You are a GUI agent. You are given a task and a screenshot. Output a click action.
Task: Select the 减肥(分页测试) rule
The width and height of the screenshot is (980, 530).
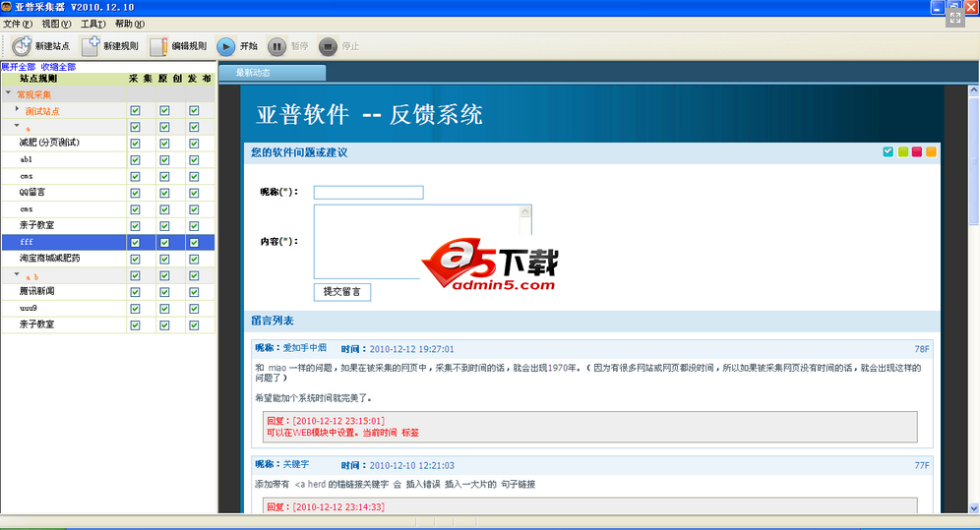point(49,143)
